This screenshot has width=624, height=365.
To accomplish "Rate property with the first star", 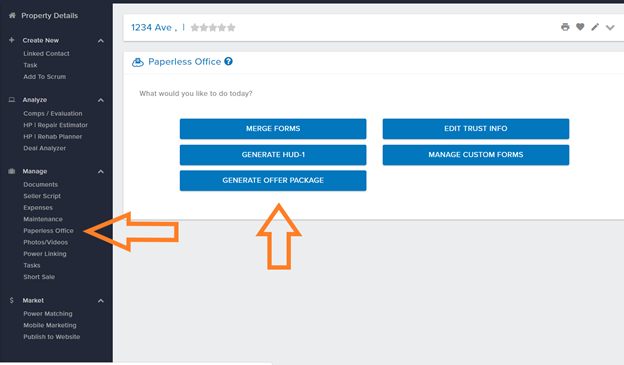I will (195, 27).
